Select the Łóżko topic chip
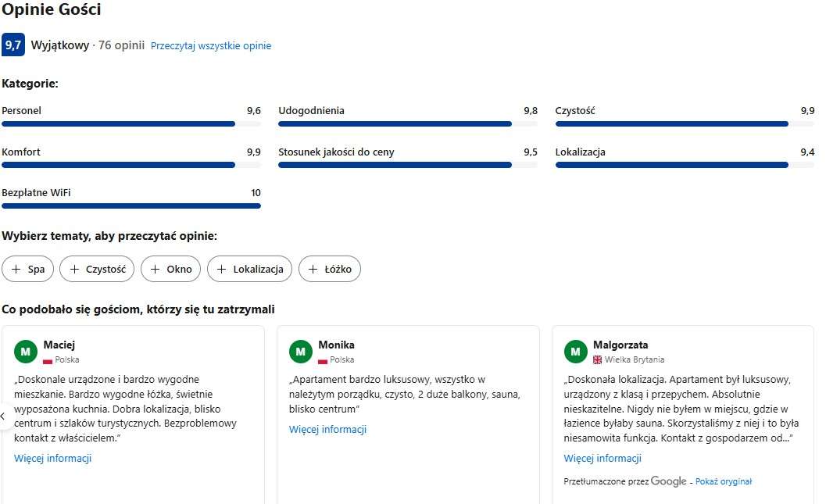This screenshot has width=826, height=504. [x=330, y=270]
